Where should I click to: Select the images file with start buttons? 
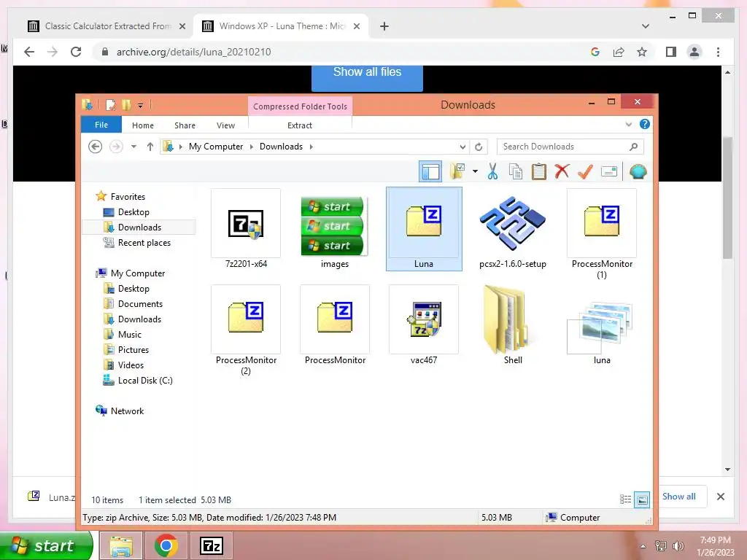coord(334,229)
